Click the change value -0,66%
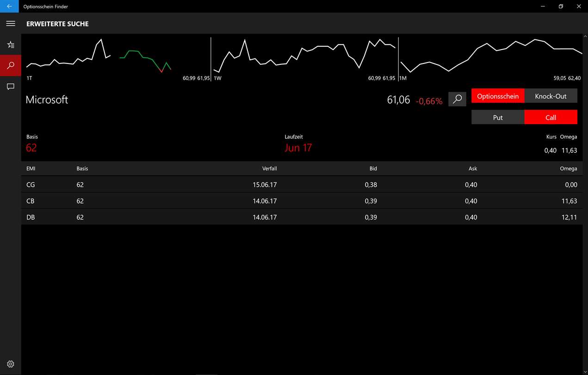The height and width of the screenshot is (375, 588). [x=429, y=101]
